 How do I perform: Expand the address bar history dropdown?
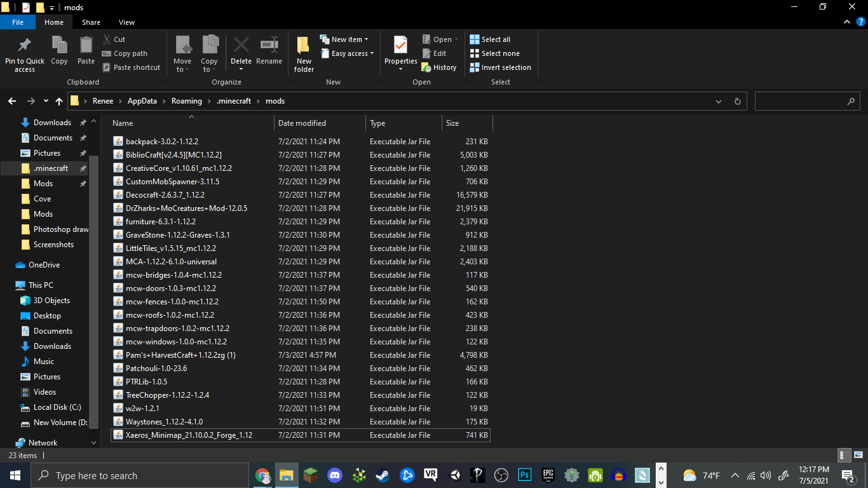click(x=719, y=101)
